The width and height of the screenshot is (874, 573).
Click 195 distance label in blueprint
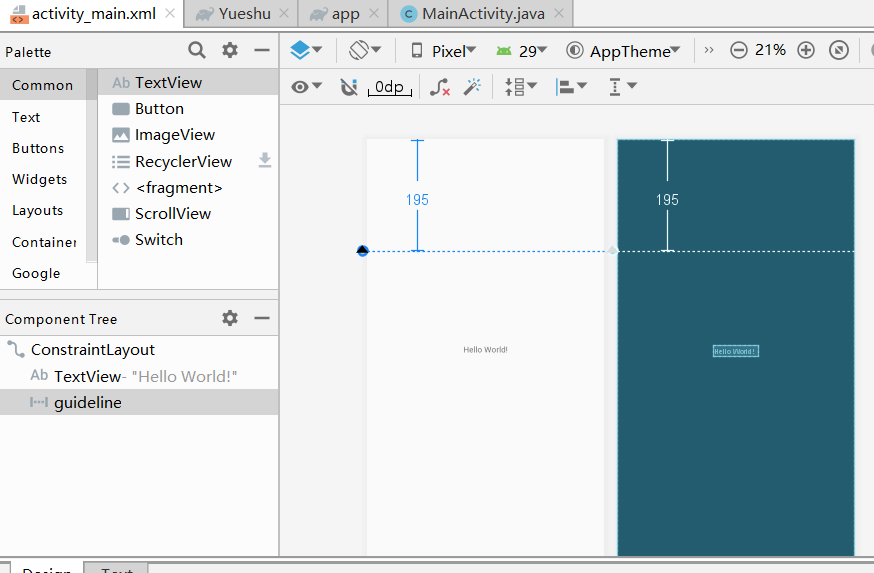667,200
